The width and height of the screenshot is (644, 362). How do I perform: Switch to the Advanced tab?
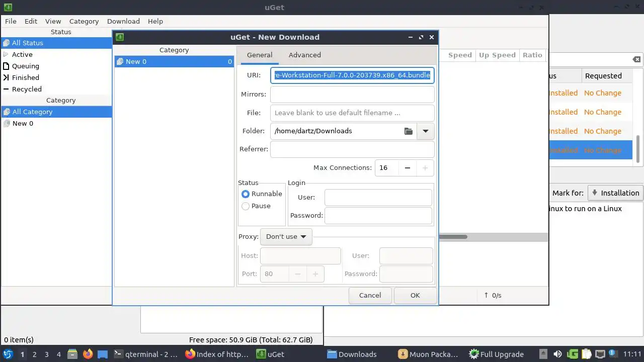click(x=304, y=55)
